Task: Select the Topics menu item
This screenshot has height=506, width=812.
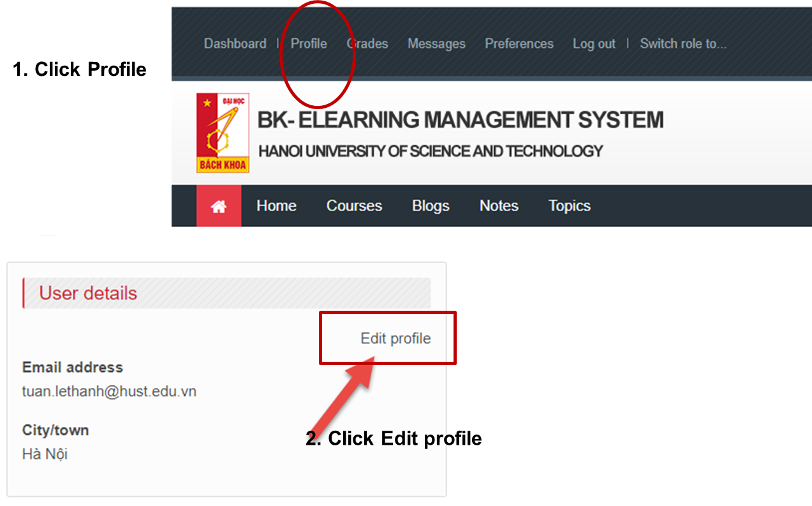Action: coord(569,206)
